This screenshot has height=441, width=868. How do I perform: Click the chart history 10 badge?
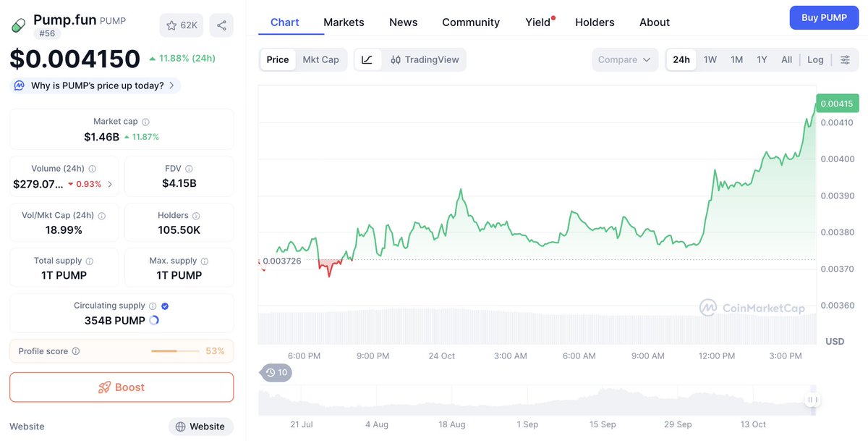point(276,372)
